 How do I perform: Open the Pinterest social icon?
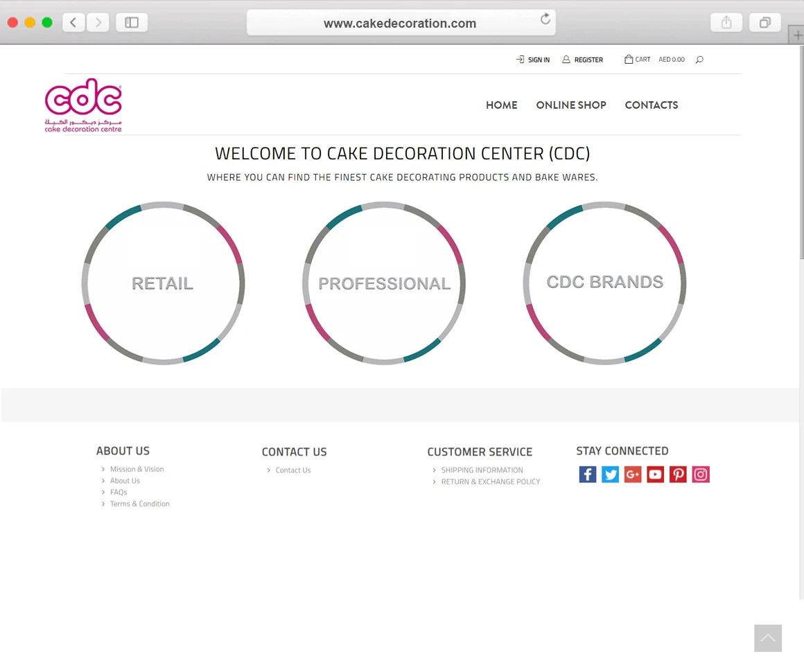point(678,474)
